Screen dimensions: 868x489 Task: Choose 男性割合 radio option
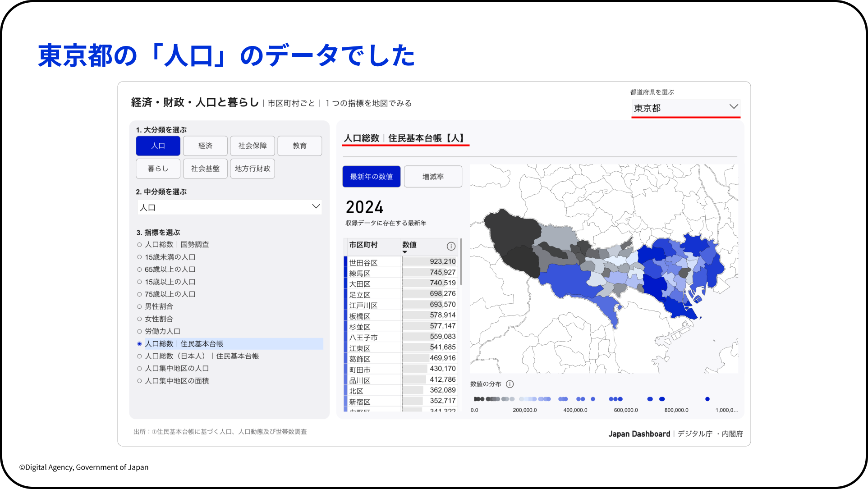coord(139,306)
